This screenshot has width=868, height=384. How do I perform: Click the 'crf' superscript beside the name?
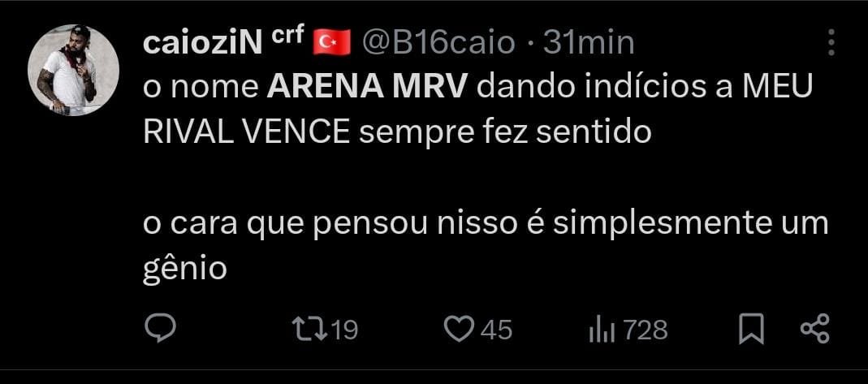[x=288, y=37]
